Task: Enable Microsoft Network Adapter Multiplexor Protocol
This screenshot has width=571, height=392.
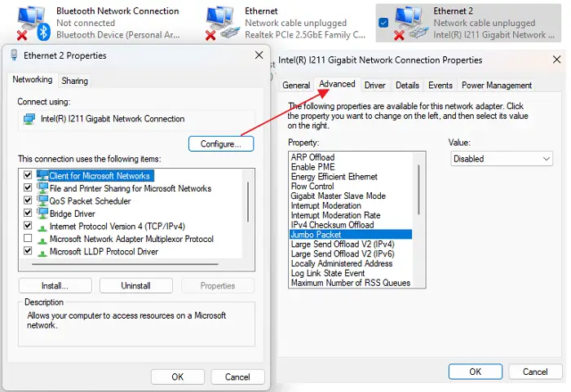Action: [x=28, y=239]
